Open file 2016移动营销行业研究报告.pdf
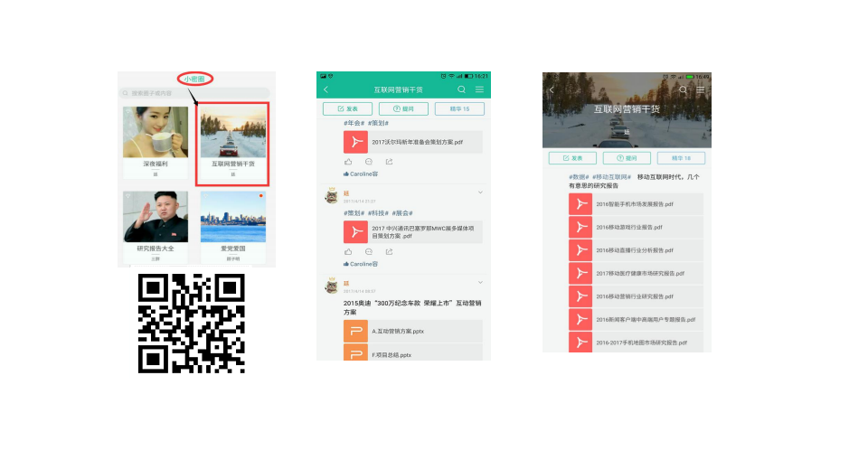Viewport: 868px width, 460px height. 636,296
